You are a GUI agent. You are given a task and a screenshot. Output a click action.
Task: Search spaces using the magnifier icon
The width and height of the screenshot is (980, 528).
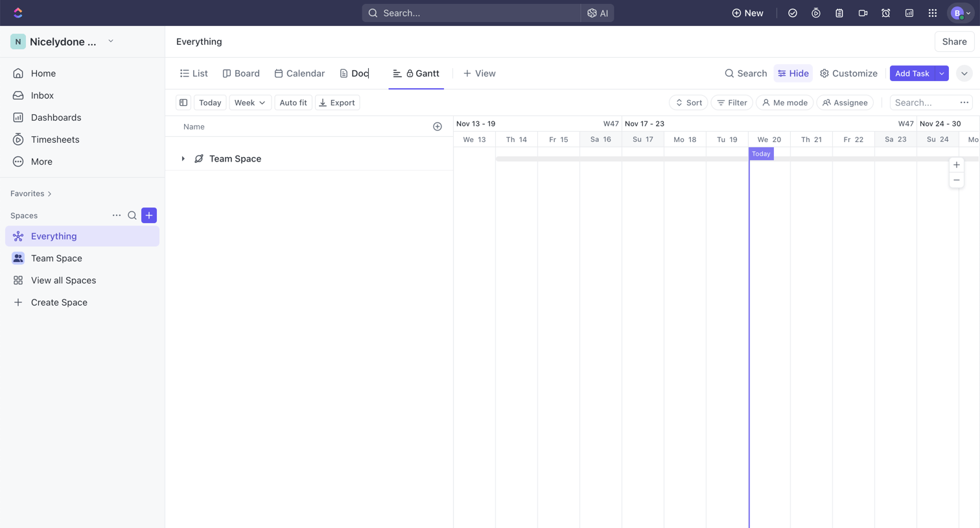132,215
